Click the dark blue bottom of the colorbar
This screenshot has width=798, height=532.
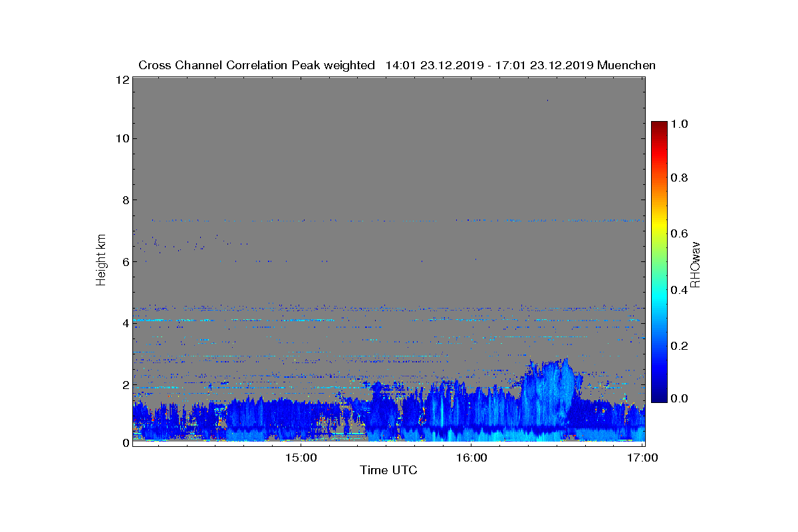click(658, 397)
